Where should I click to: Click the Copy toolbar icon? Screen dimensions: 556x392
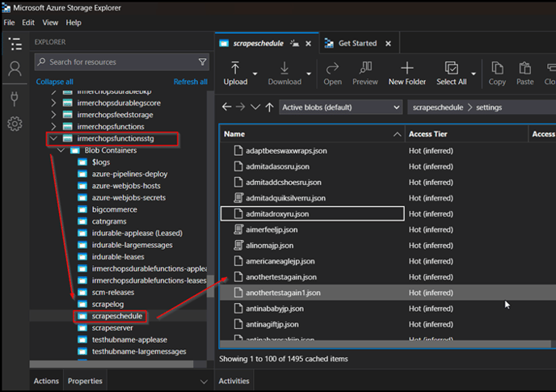(x=497, y=74)
